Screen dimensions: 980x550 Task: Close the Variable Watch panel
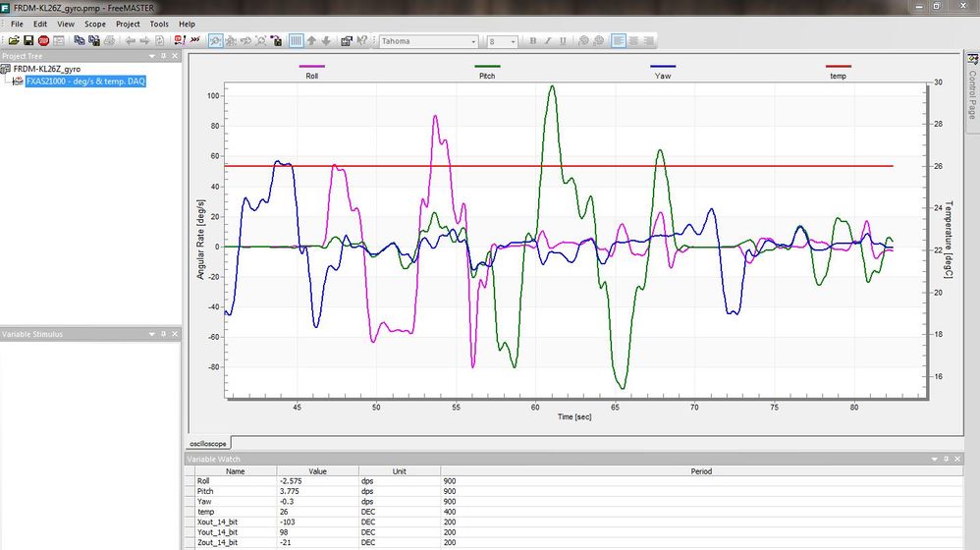[x=957, y=459]
